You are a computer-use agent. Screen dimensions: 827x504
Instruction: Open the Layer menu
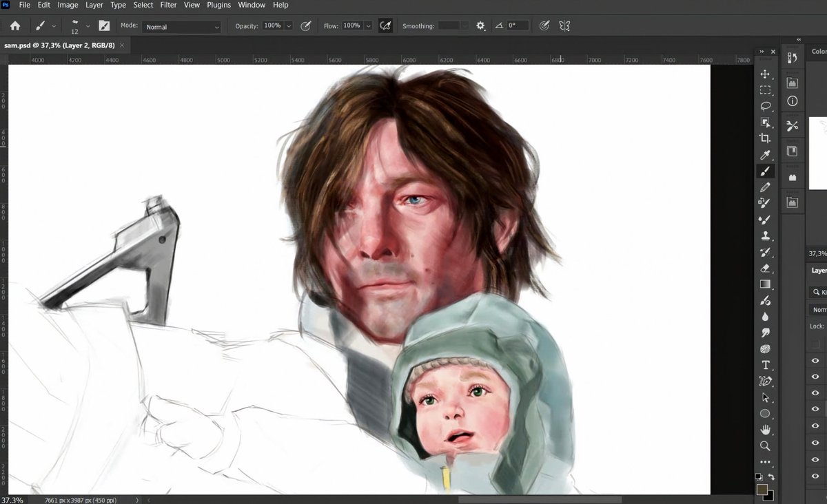pyautogui.click(x=94, y=5)
